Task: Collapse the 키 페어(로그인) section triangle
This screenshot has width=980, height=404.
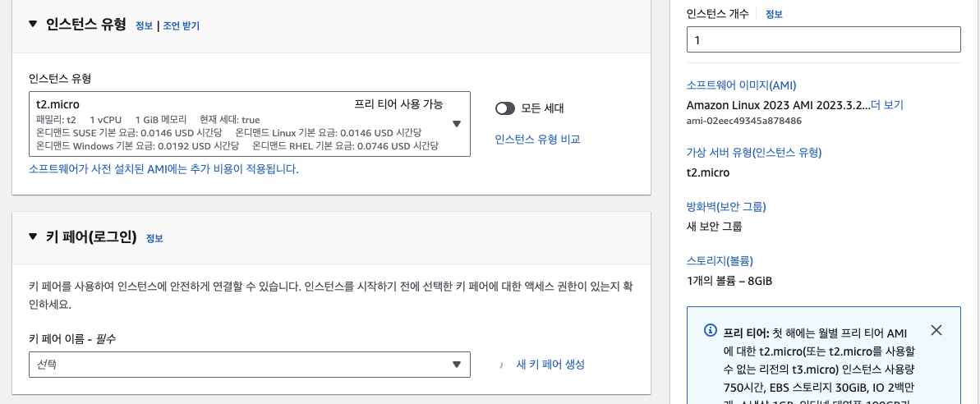Action: (33, 237)
